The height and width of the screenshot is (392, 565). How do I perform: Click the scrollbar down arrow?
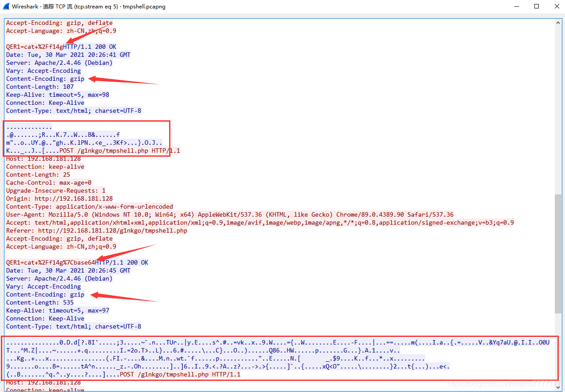pos(559,387)
